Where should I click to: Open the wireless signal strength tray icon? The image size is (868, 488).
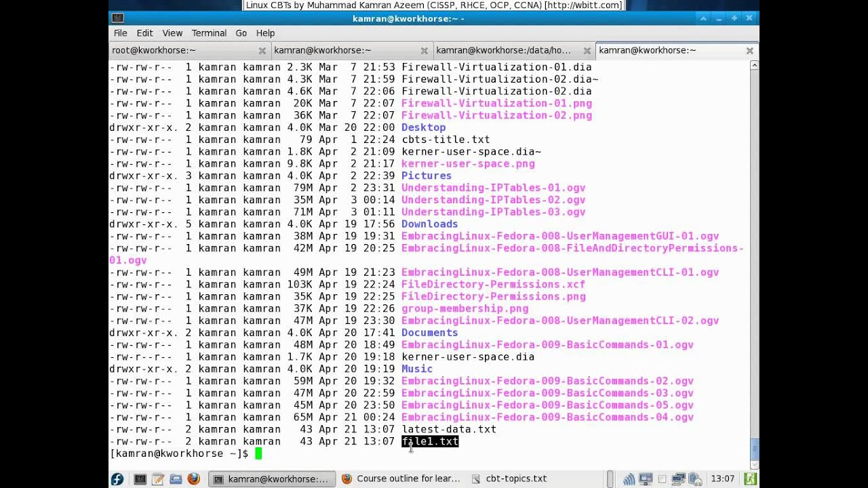coord(629,479)
